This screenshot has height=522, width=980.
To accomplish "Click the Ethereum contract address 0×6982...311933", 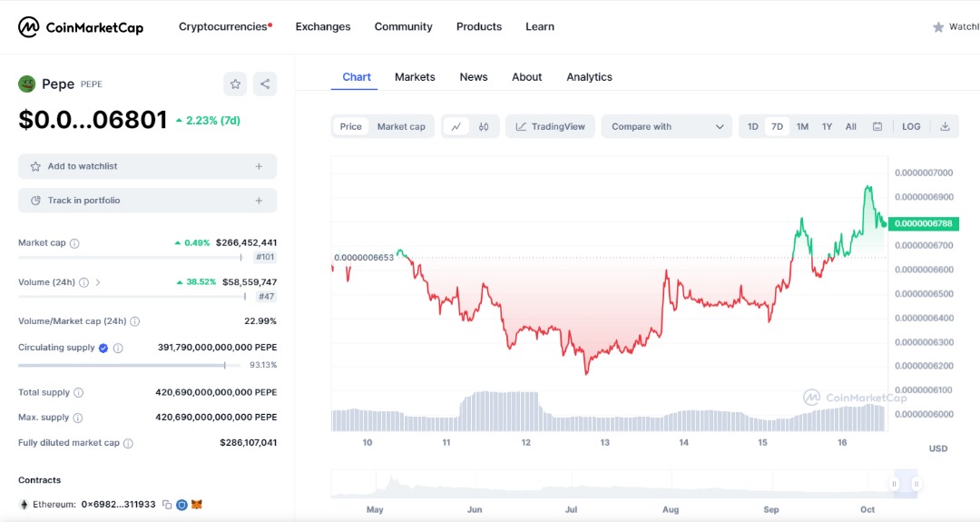I will pos(119,505).
